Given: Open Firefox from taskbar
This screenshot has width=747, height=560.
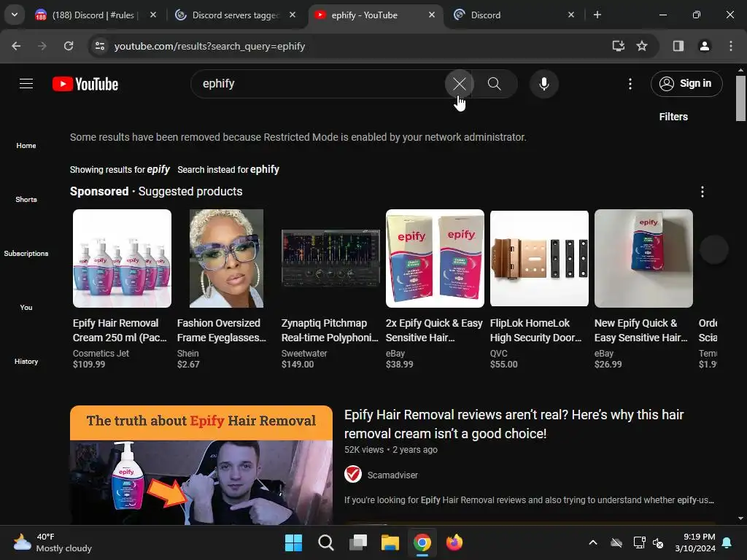Looking at the screenshot, I should tap(454, 542).
